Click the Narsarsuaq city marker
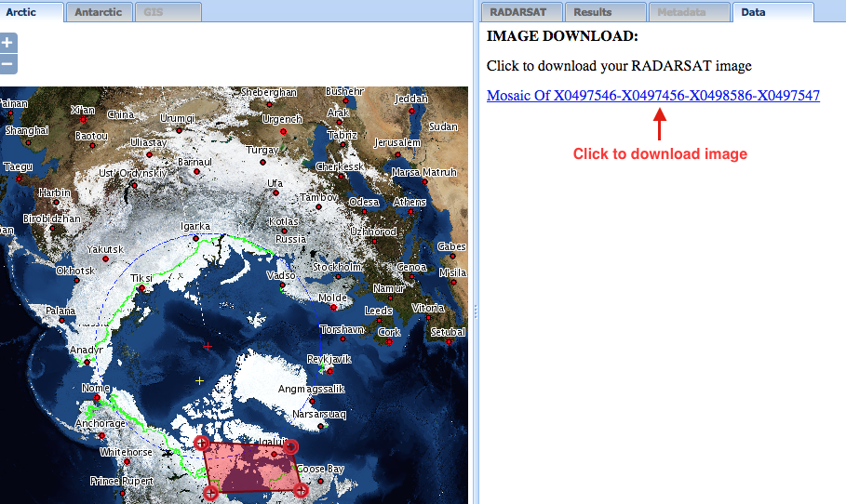 point(320,426)
